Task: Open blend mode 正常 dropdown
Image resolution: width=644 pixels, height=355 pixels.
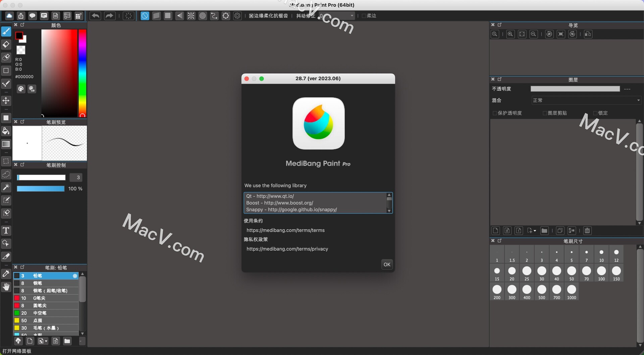Action: click(x=586, y=100)
